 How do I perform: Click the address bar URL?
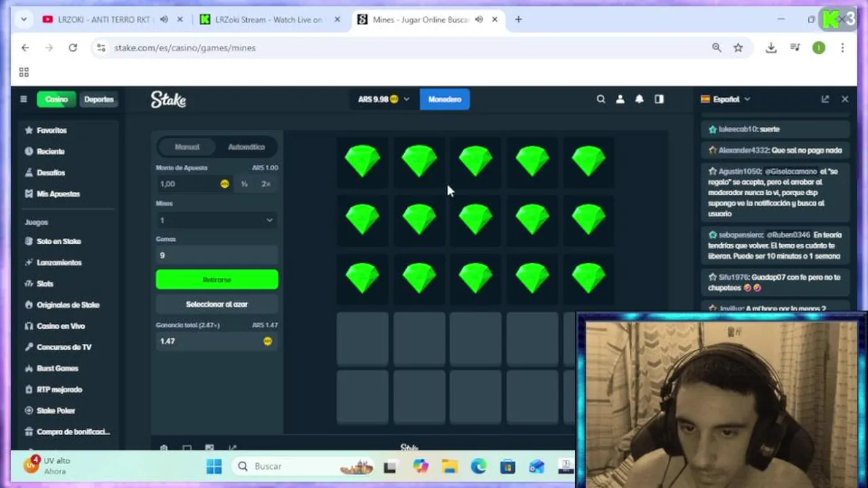pos(185,47)
